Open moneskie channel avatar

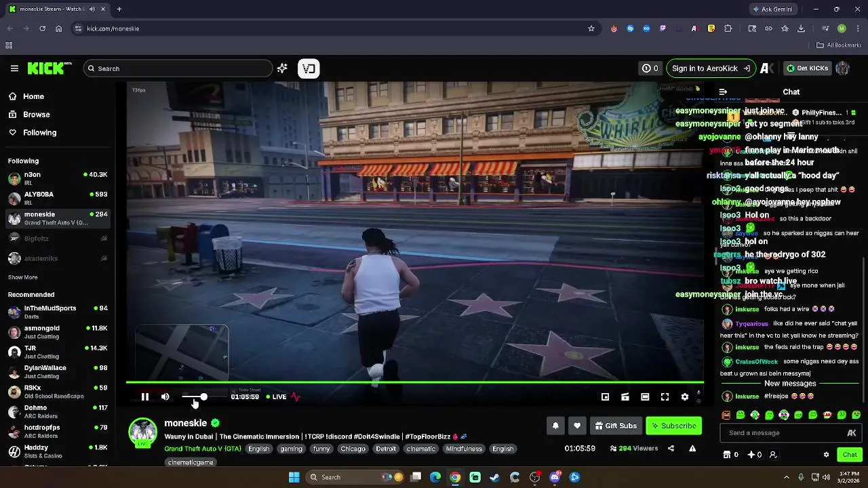[x=142, y=433]
